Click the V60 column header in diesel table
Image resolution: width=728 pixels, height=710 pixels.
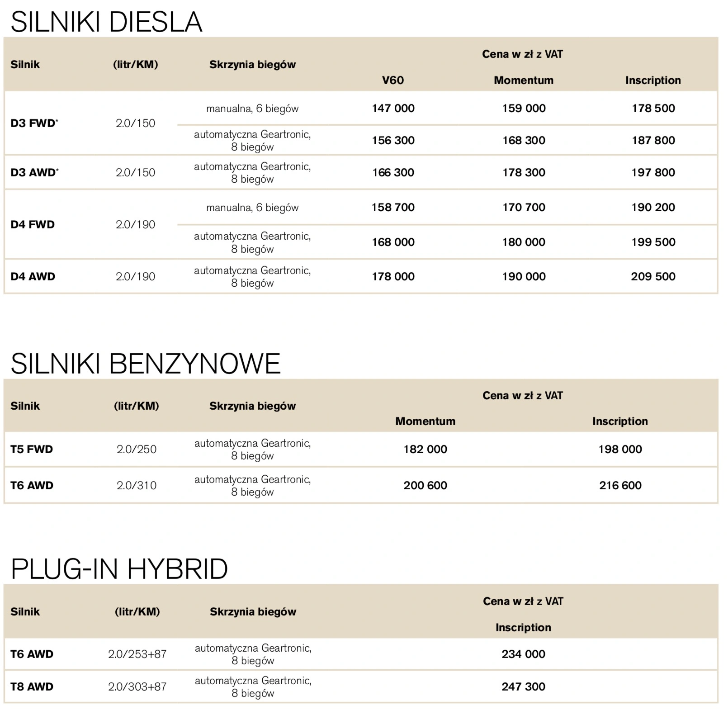click(393, 80)
